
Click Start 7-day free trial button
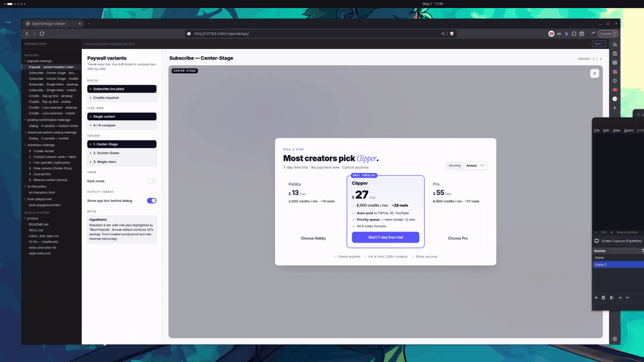385,237
